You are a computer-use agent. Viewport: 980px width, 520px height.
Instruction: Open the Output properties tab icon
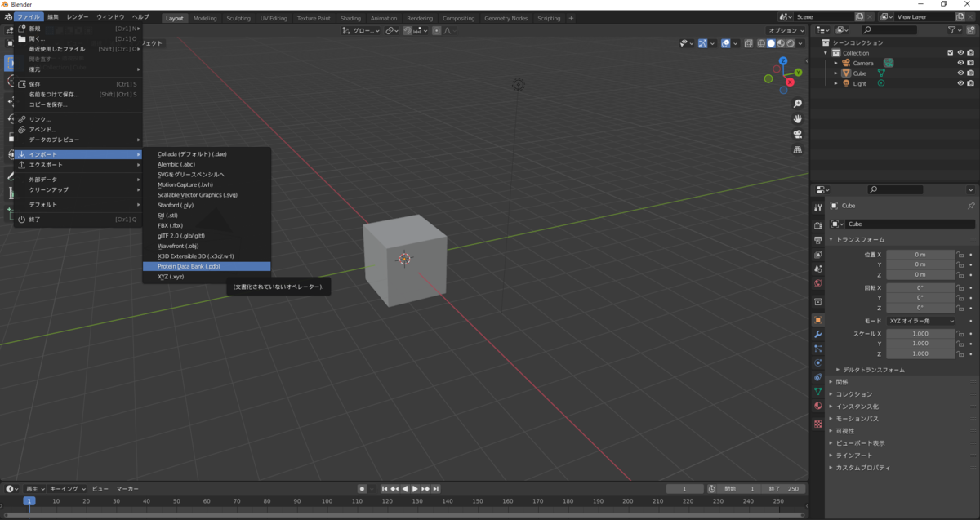817,240
